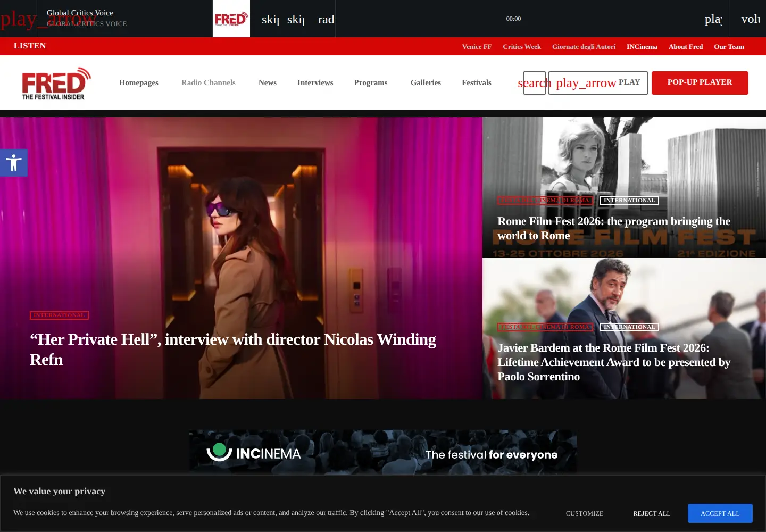This screenshot has width=766, height=532.
Task: Open the Venice FF link
Action: click(477, 47)
